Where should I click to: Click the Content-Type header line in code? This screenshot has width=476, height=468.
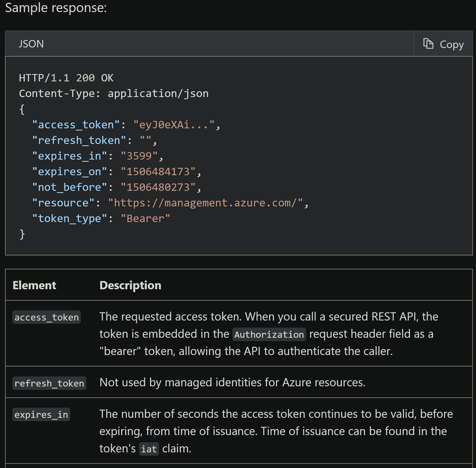pyautogui.click(x=113, y=93)
